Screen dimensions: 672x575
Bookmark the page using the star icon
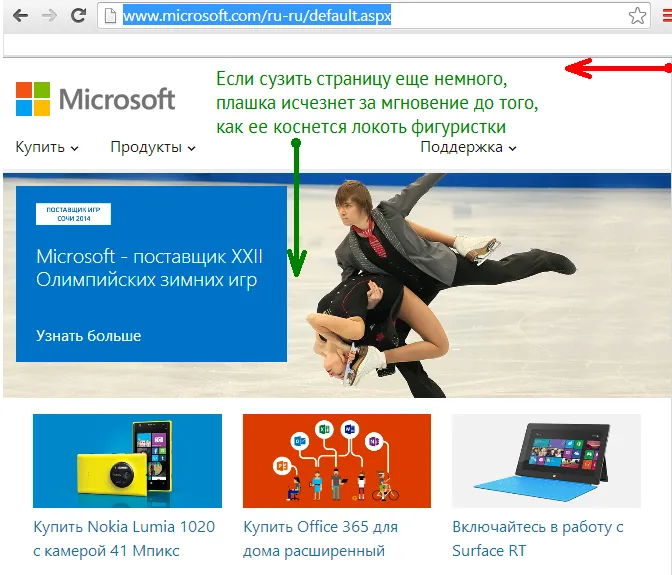637,16
